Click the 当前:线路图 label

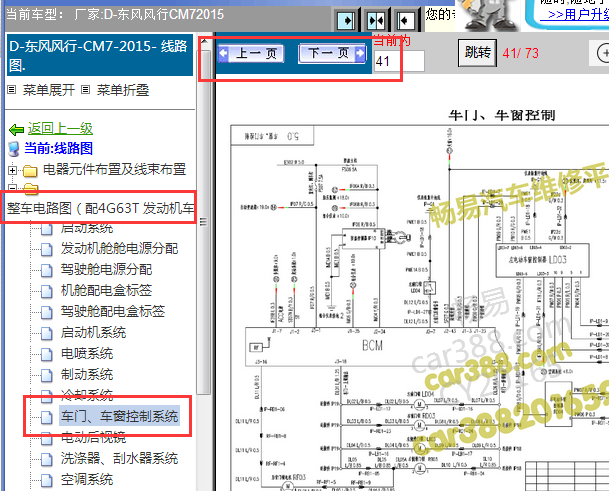(59, 148)
